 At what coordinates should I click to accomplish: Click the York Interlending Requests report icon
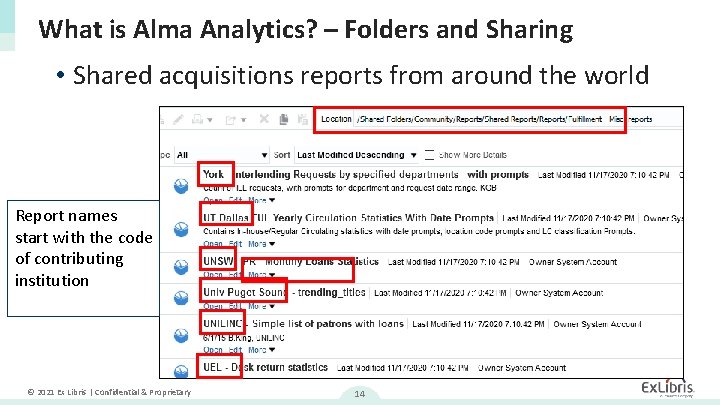tap(181, 186)
